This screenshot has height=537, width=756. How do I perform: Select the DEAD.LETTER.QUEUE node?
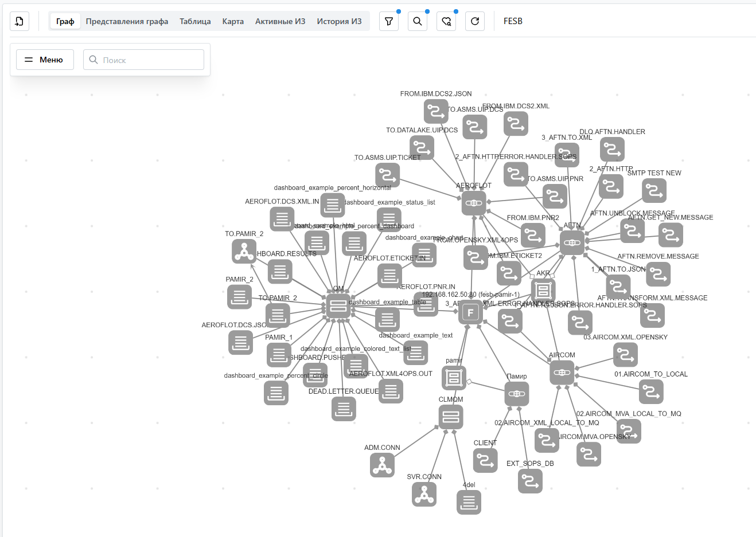[x=344, y=409]
